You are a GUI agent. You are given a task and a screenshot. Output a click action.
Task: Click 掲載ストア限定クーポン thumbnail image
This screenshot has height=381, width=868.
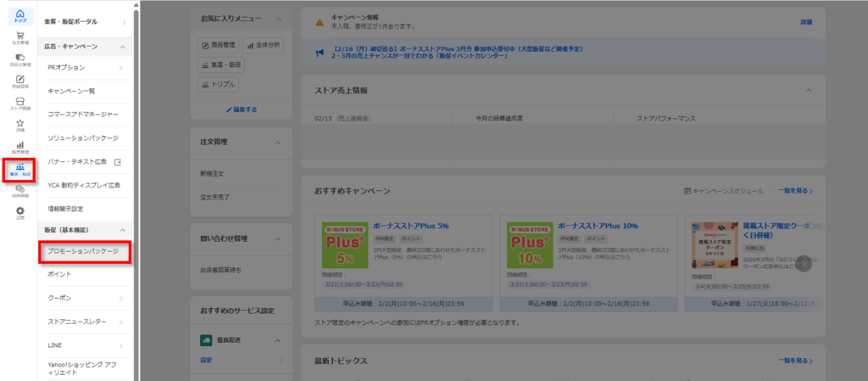(715, 245)
